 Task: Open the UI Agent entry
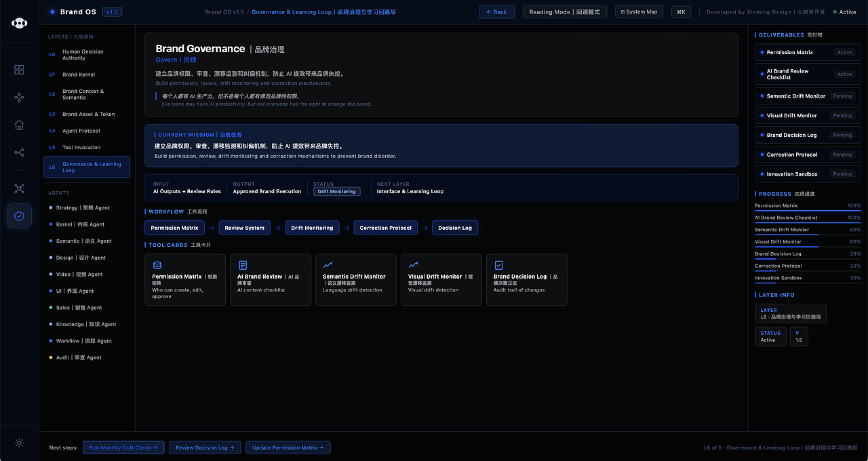[87, 291]
